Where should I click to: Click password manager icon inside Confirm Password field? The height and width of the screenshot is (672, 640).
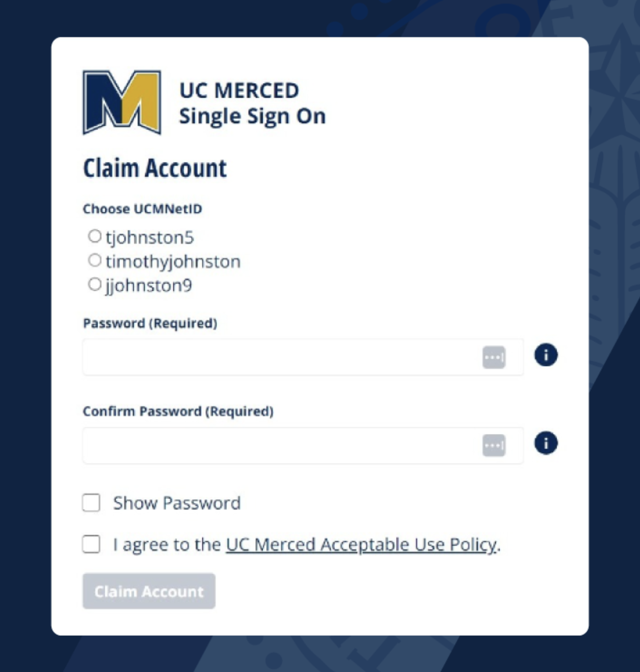click(494, 446)
